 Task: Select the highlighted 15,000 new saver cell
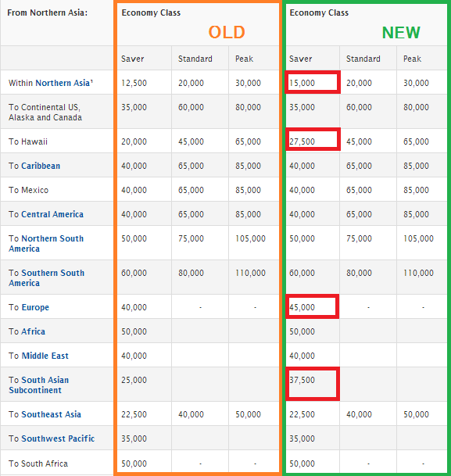(313, 82)
